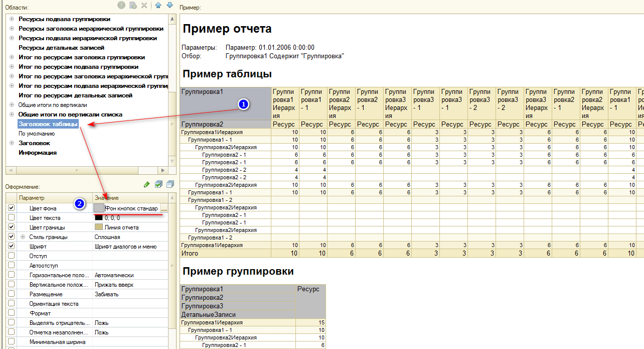This screenshot has height=349, width=644.
Task: Click the green pencil edit icon
Action: (146, 184)
